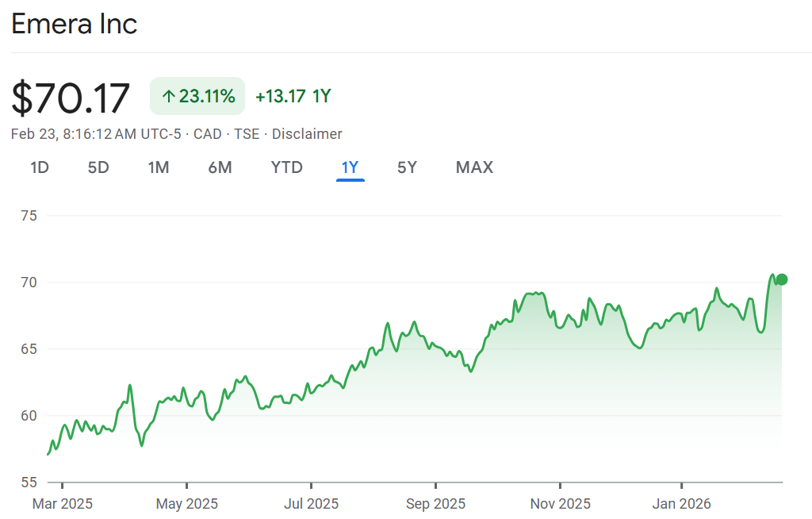Switch to the 5D range tab
The width and height of the screenshot is (812, 519).
(x=98, y=167)
